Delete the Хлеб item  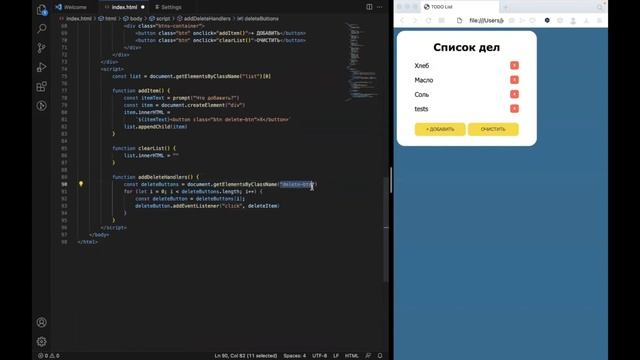pyautogui.click(x=514, y=65)
